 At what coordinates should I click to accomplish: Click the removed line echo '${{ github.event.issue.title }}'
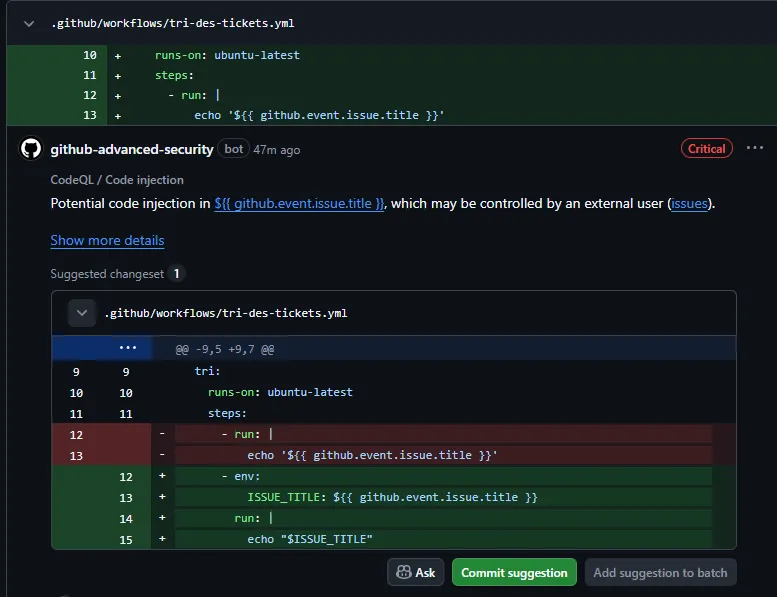372,455
